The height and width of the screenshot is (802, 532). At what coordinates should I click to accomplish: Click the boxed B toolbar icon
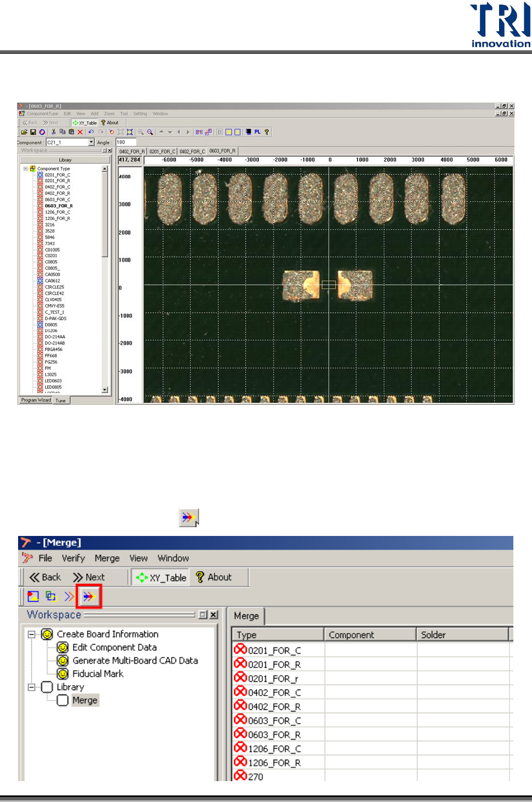pyautogui.click(x=219, y=132)
